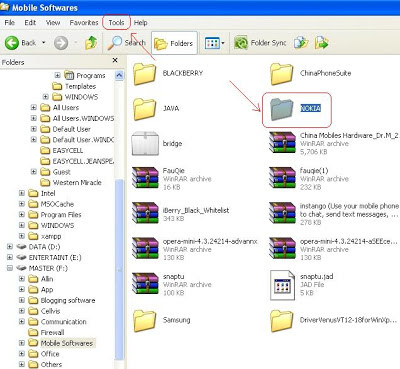Select the snaptu.jad file icon
The width and height of the screenshot is (400, 369).
282,285
